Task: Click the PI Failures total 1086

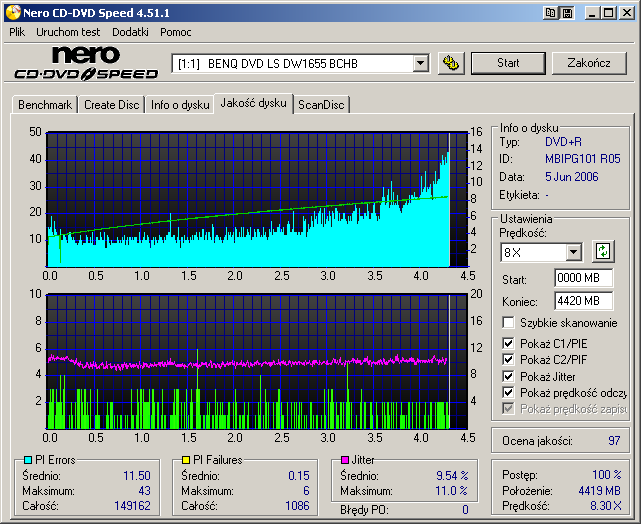Action: 297,506
